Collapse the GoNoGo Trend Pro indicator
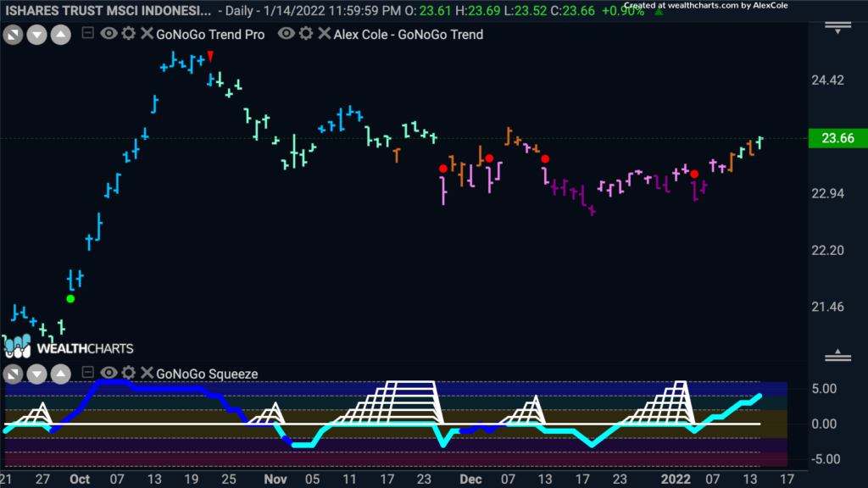This screenshot has height=488, width=868. click(x=87, y=33)
